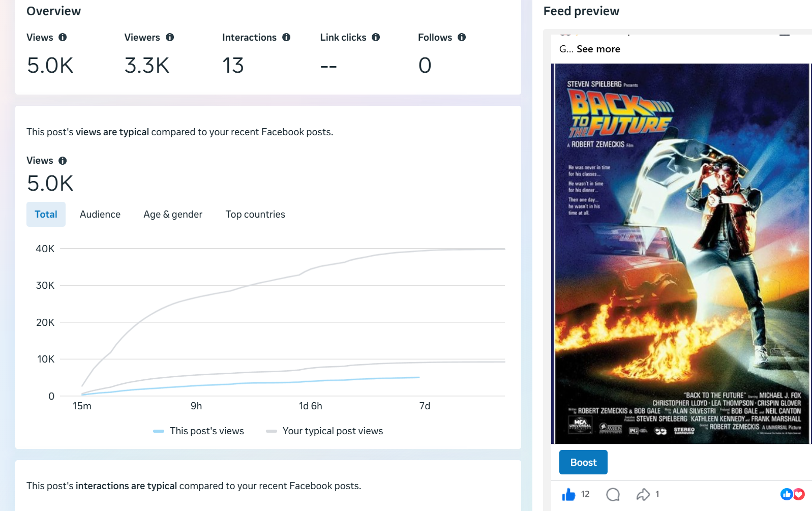This screenshot has height=511, width=812.
Task: Click the info icon beside Link clicks
Action: pyautogui.click(x=376, y=37)
